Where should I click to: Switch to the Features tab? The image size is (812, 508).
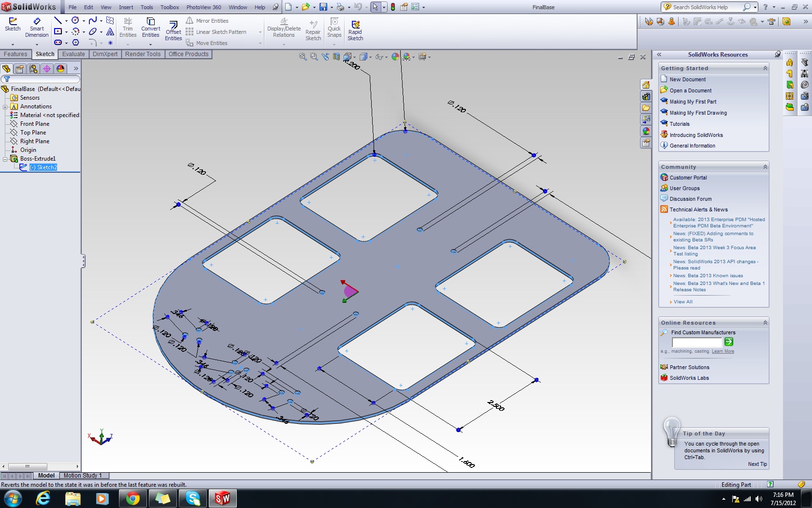[16, 54]
